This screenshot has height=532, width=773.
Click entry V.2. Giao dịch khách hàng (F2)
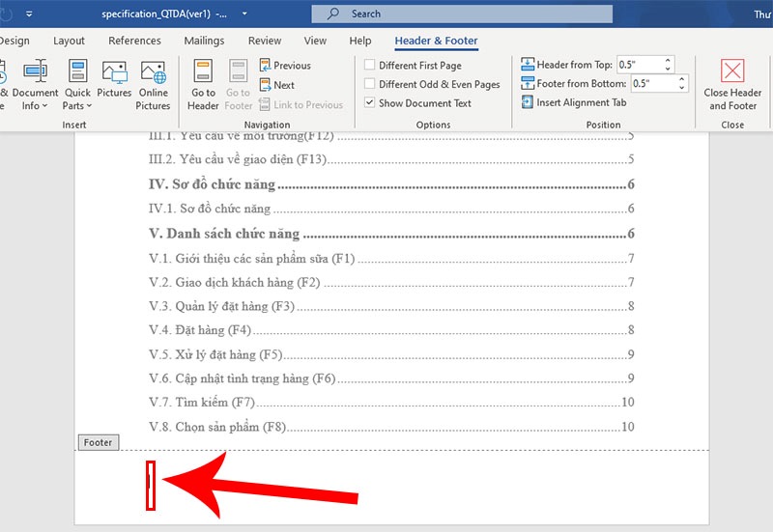[x=391, y=282]
